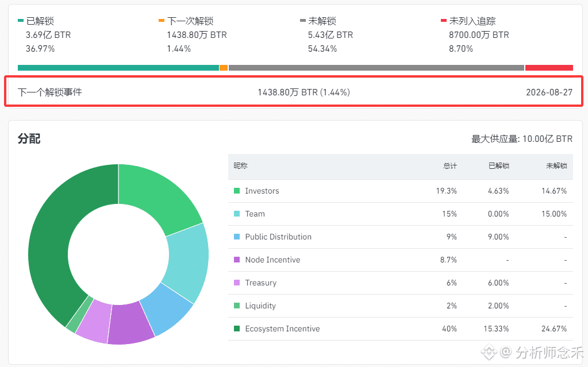Click the red untracked progress bar segment
588x367 pixels.
(x=549, y=68)
